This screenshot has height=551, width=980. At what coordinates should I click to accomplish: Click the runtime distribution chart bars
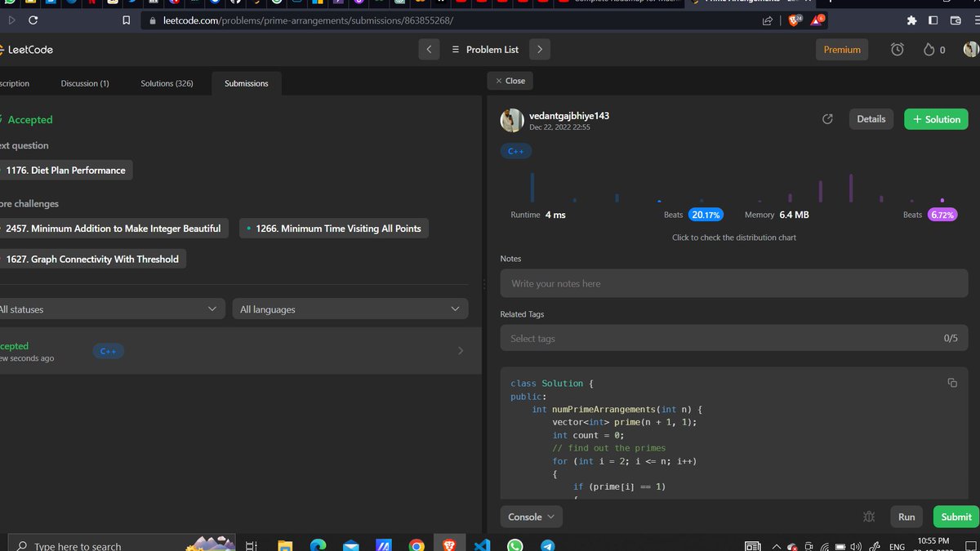[616, 187]
